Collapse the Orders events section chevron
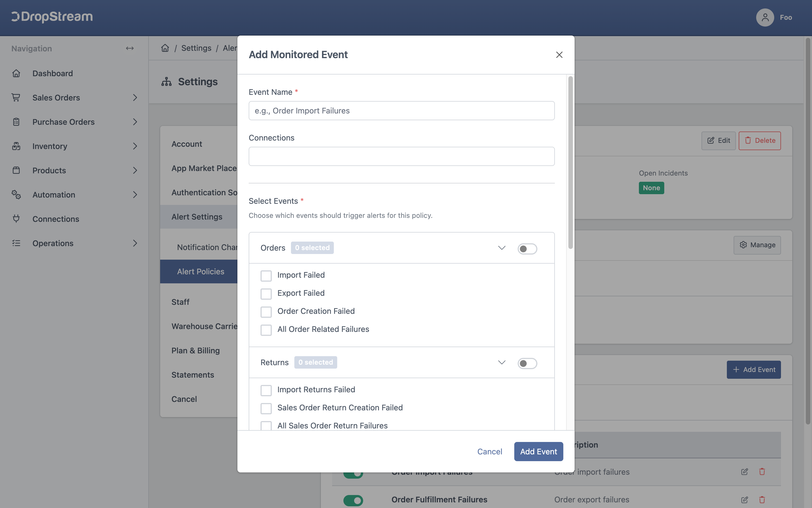 pyautogui.click(x=502, y=248)
